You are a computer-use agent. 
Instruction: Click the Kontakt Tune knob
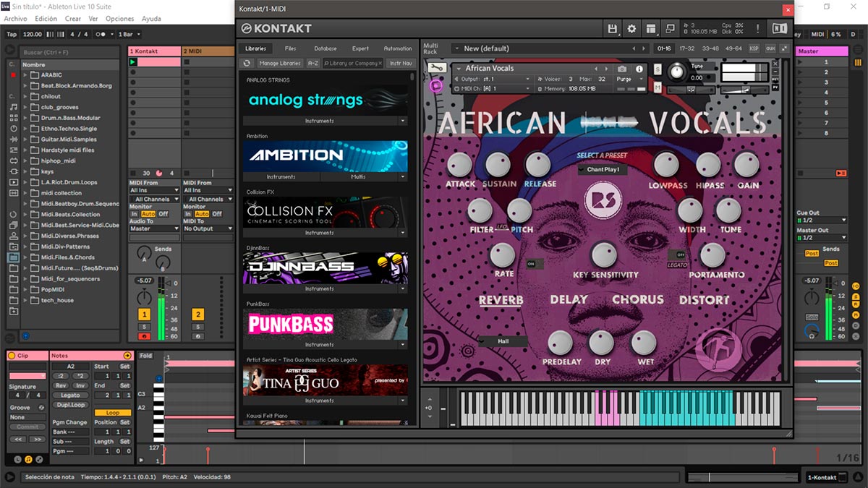(x=677, y=71)
